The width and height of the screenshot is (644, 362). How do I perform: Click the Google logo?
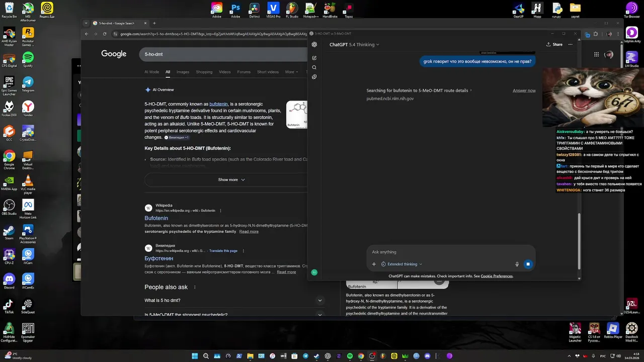pos(114,54)
